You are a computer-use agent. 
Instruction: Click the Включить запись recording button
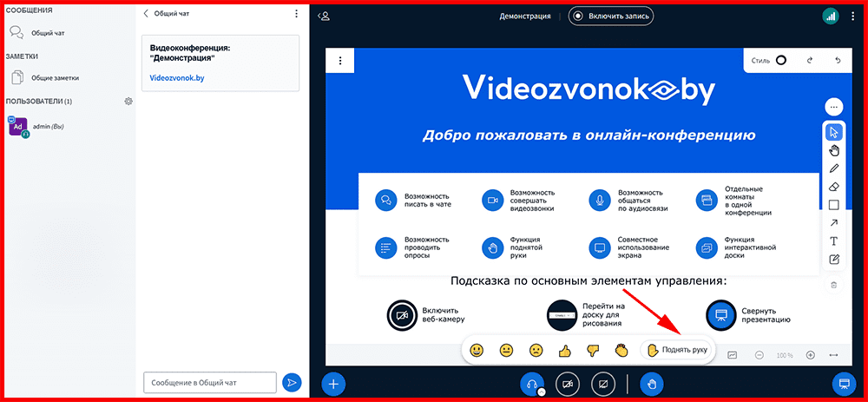coord(611,16)
